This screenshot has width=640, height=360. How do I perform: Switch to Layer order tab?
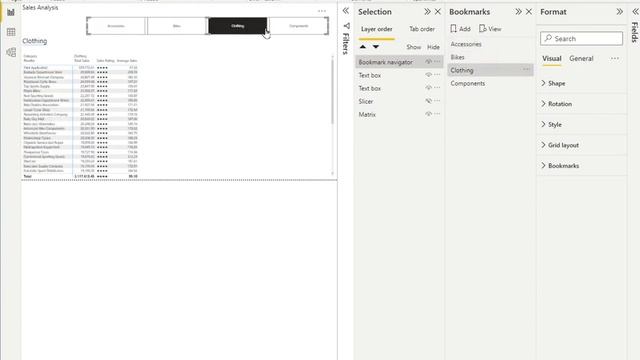(376, 29)
